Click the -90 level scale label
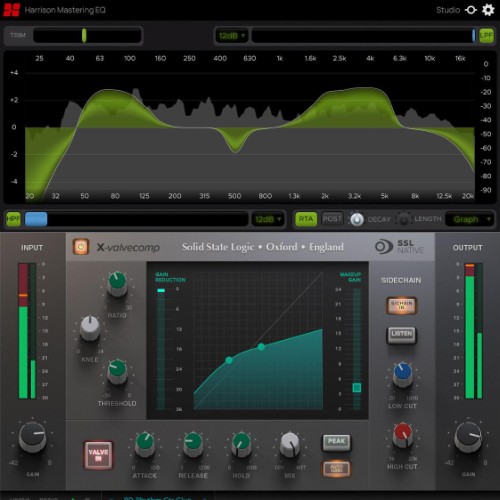The width and height of the screenshot is (500, 500). 486,190
